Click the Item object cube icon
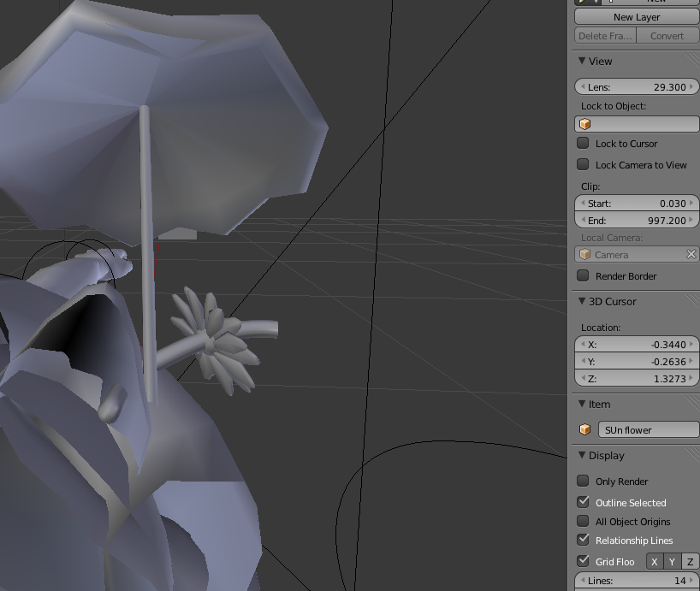Screen dimensions: 700x591 [x=584, y=429]
